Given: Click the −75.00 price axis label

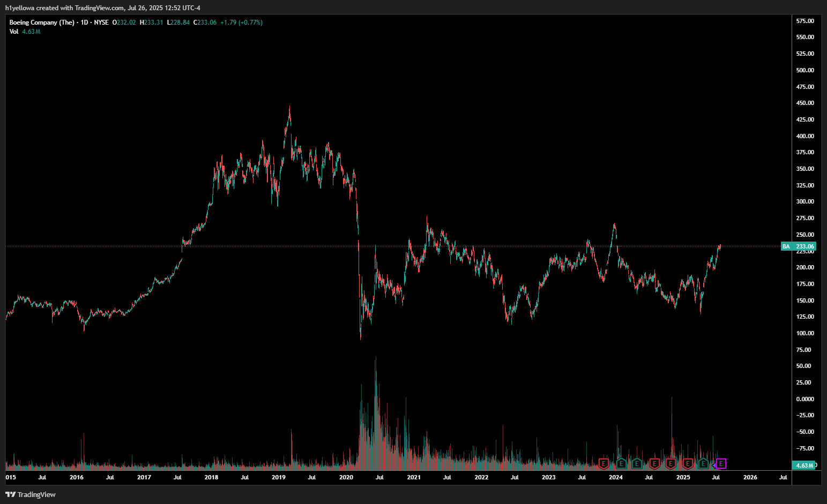Looking at the screenshot, I should pyautogui.click(x=804, y=448).
